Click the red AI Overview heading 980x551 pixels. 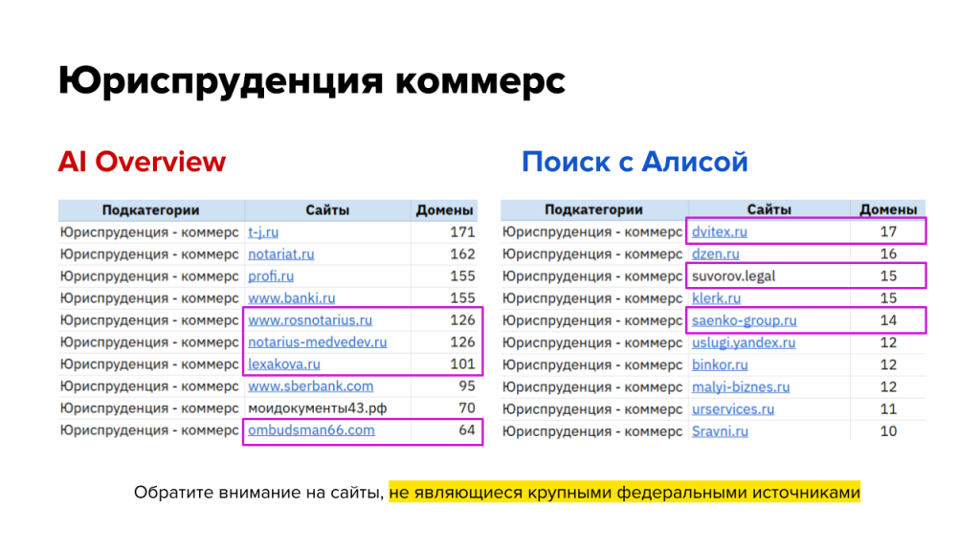pos(142,162)
